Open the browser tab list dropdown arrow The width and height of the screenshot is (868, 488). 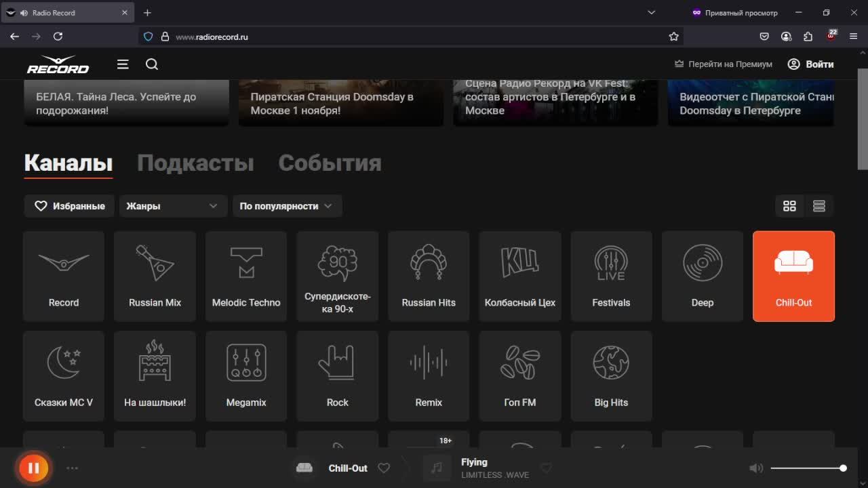[652, 12]
